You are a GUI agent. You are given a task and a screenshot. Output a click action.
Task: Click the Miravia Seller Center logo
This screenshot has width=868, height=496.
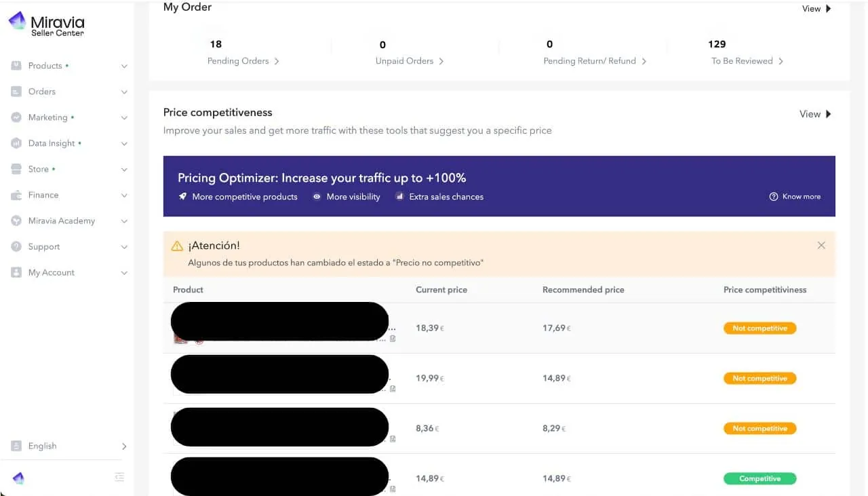click(x=46, y=24)
